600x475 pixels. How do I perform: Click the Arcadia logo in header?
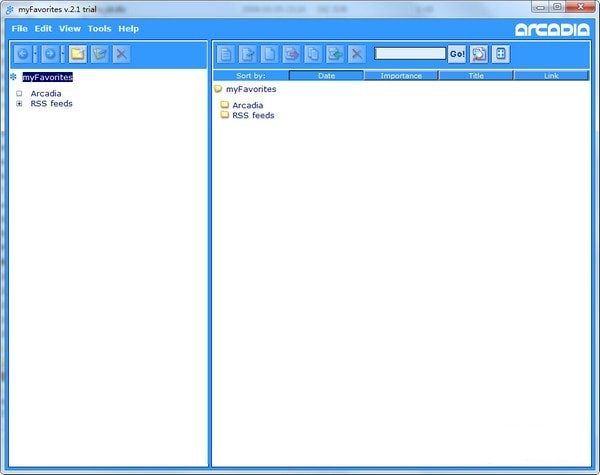tap(552, 30)
